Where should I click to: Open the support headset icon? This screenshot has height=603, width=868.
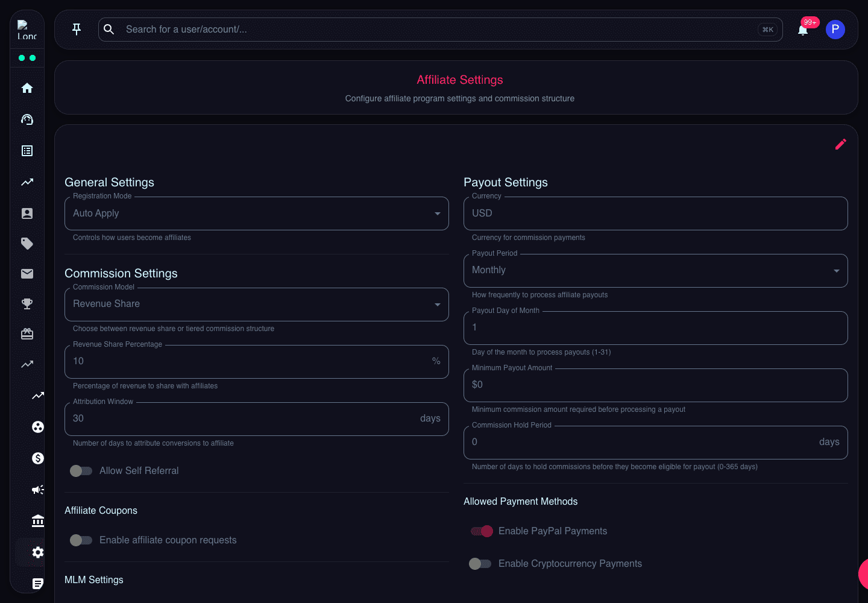(27, 119)
